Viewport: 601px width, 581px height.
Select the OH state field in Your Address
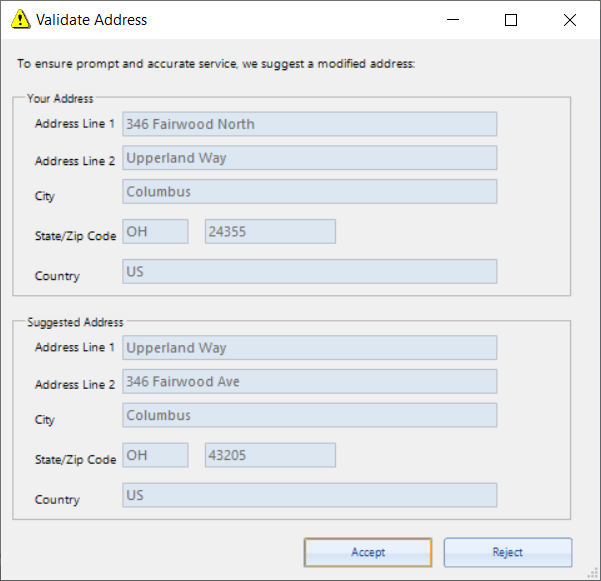pyautogui.click(x=155, y=231)
